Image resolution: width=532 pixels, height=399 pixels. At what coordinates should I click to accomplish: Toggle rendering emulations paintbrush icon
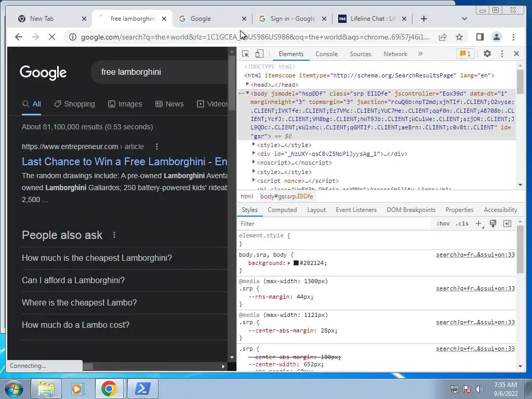pos(493,223)
